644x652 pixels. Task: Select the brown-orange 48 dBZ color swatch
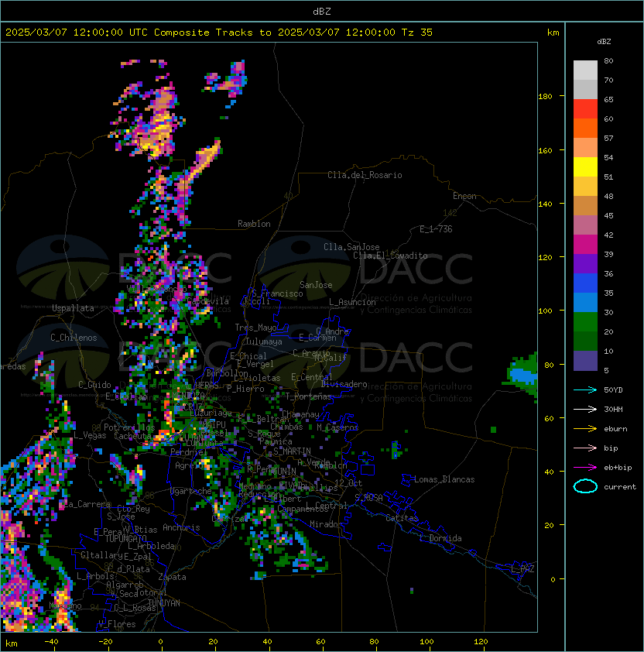point(585,205)
